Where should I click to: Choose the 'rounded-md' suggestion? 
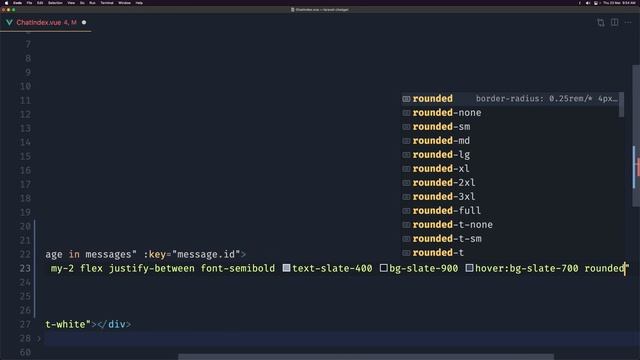point(511,140)
